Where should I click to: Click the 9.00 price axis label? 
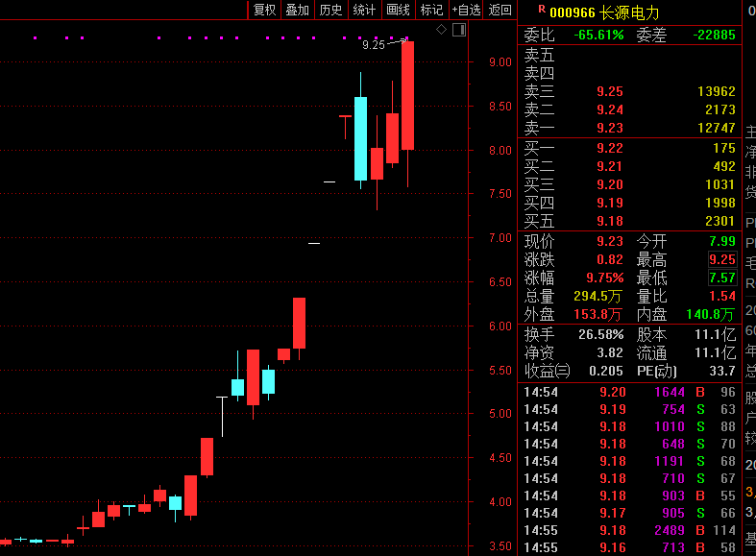pos(500,62)
